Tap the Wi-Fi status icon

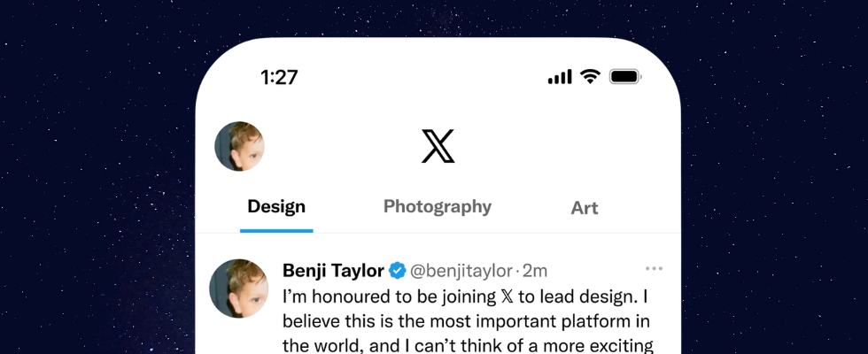tap(589, 77)
